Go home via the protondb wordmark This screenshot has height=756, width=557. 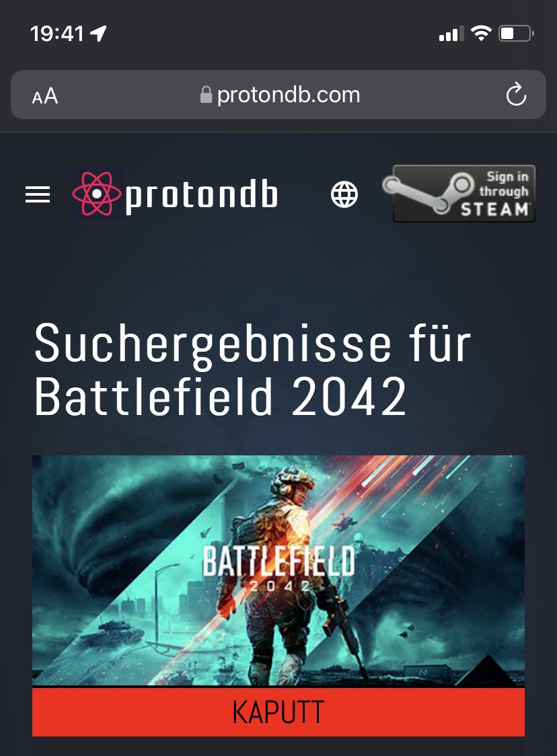click(x=202, y=195)
